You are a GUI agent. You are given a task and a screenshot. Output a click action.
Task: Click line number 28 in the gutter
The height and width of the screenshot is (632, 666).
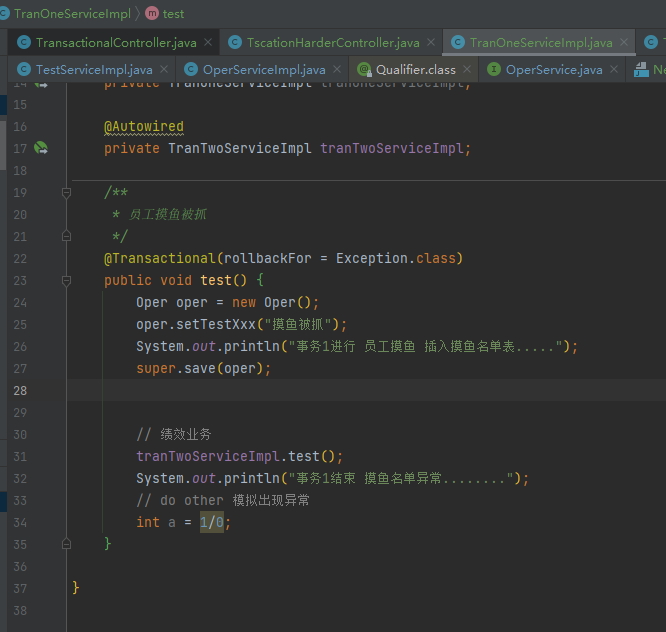(20, 390)
